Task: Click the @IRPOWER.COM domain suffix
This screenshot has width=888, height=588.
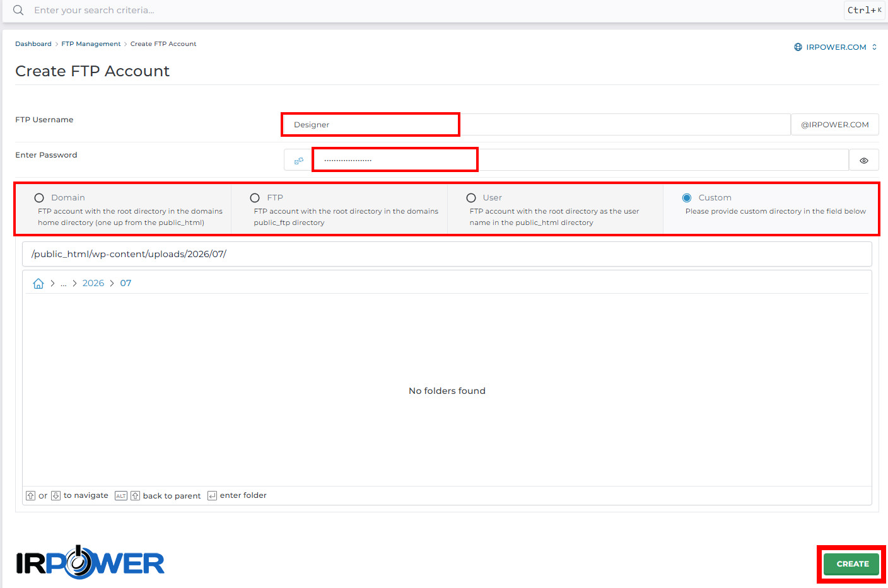Action: 834,125
